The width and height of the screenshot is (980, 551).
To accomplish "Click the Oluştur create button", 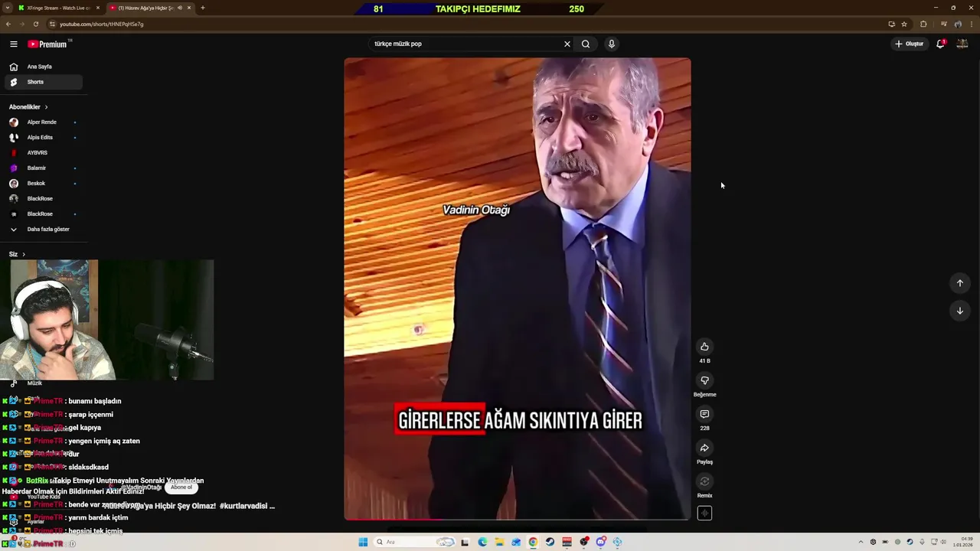I will (910, 44).
